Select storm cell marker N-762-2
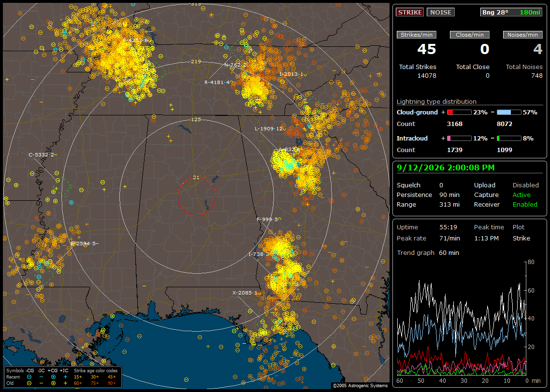 tap(235, 65)
